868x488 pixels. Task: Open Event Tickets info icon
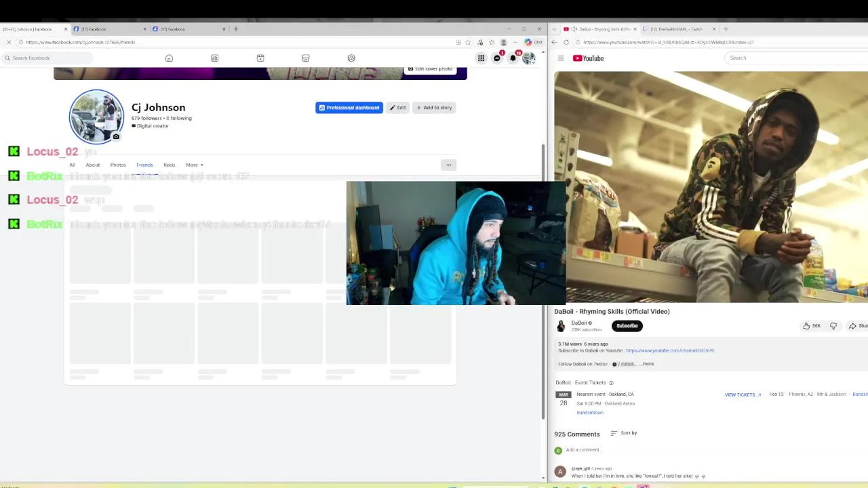(x=611, y=383)
